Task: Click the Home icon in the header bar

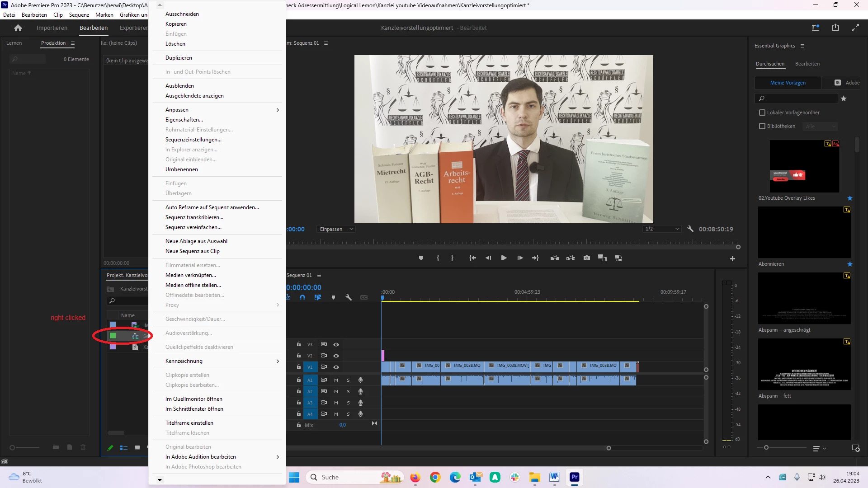Action: (x=18, y=28)
